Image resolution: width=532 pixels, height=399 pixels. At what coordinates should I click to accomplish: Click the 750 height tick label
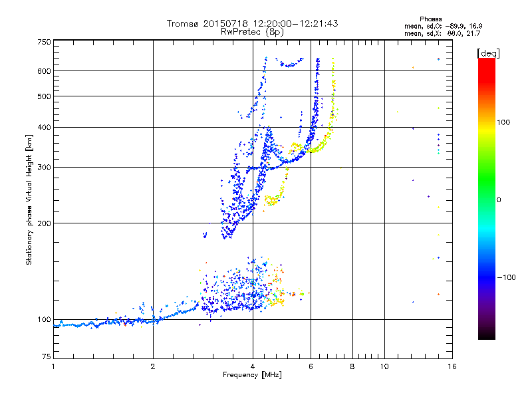[x=45, y=42]
